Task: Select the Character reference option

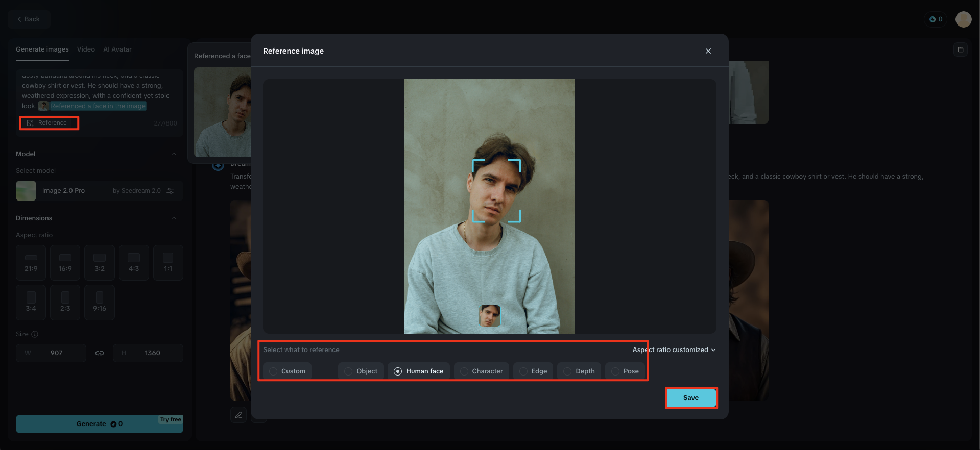Action: (482, 371)
